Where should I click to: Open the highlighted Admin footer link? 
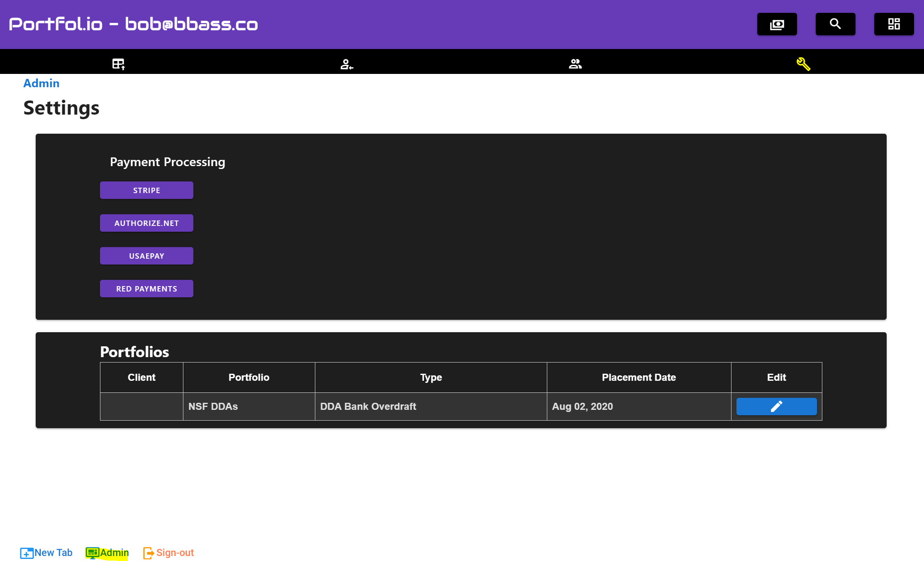point(107,553)
